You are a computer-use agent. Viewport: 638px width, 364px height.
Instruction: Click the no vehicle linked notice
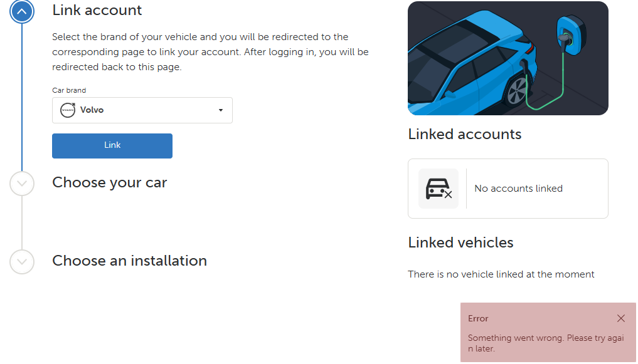coord(501,274)
